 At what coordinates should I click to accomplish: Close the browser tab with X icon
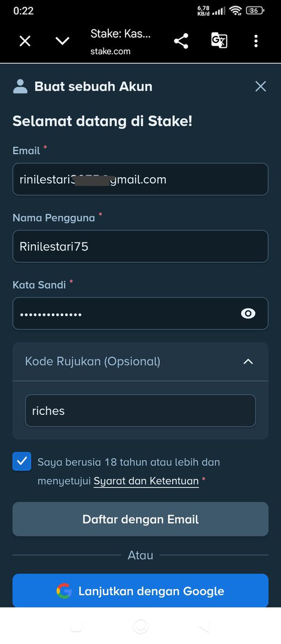tap(25, 41)
